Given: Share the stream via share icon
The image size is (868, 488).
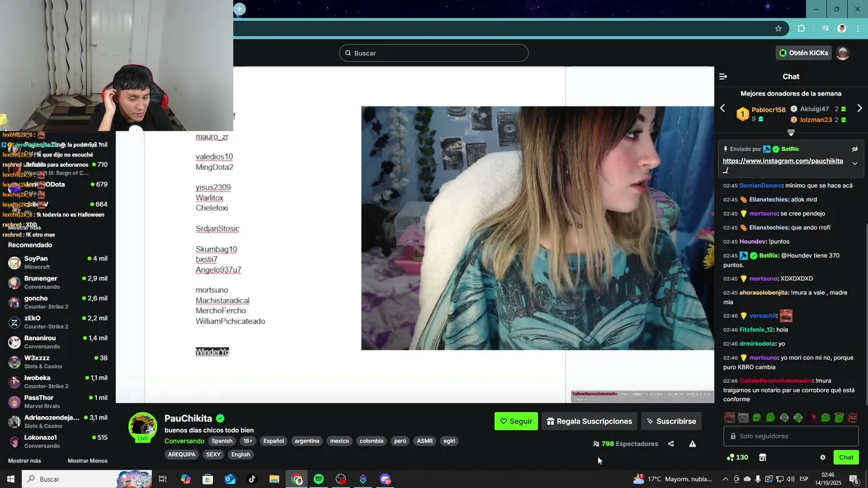Looking at the screenshot, I should click(x=671, y=444).
